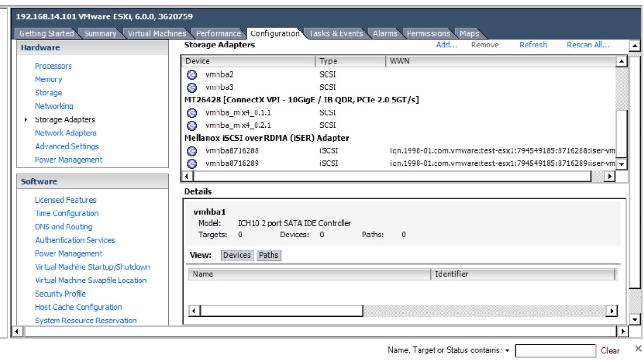Open Storage in the Hardware list
Viewport: 644px width, 360px height.
[48, 93]
